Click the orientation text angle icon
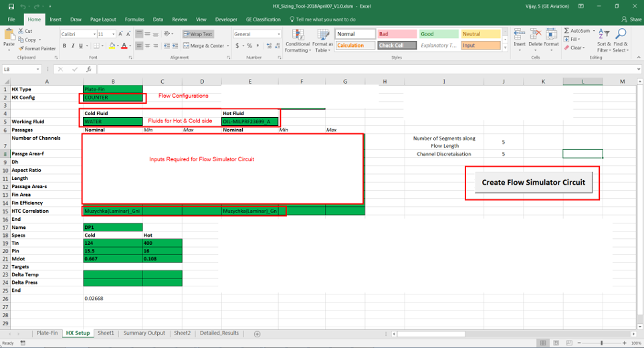 click(167, 34)
